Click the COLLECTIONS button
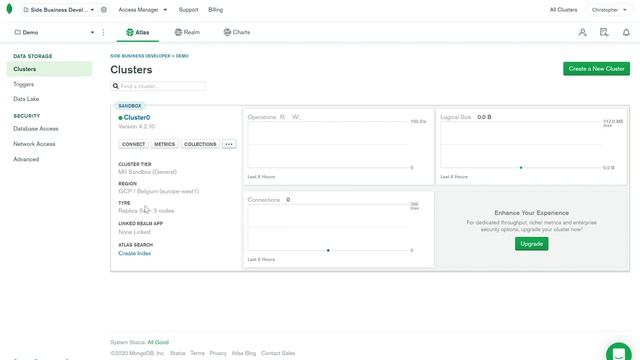Viewport: 640px width, 360px height. click(x=200, y=144)
